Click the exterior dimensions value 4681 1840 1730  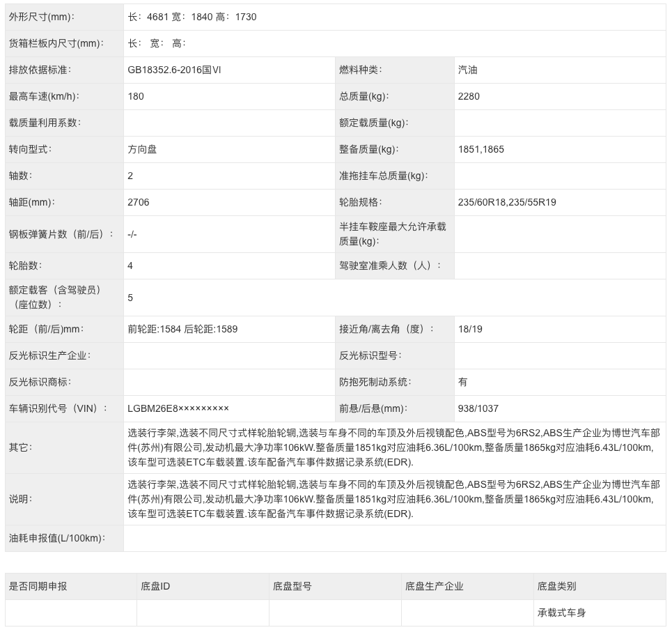(192, 17)
